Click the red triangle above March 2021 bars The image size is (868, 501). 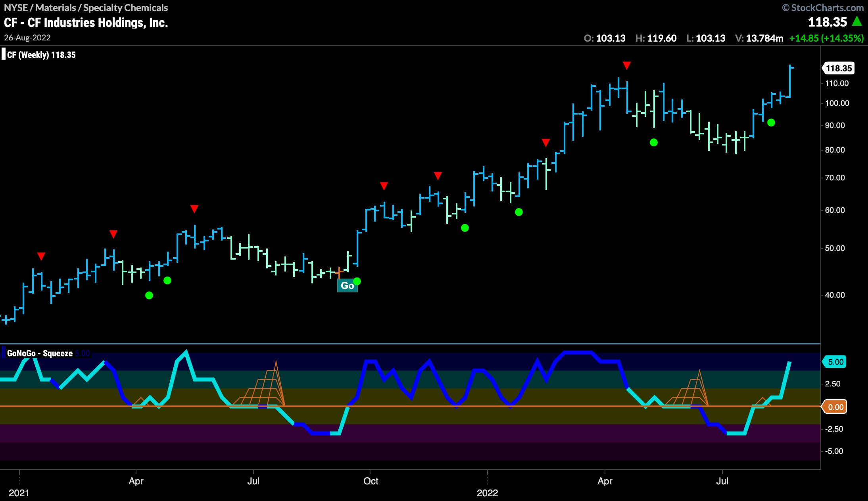113,234
